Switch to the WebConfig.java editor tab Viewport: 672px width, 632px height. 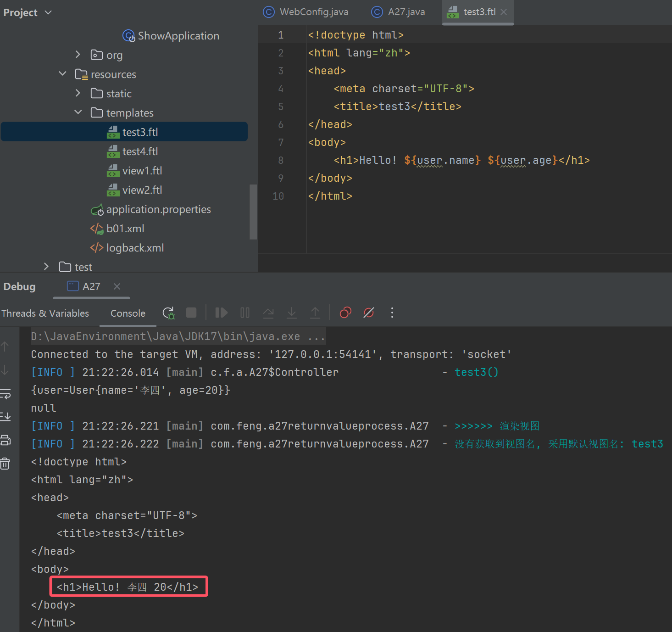pos(305,12)
